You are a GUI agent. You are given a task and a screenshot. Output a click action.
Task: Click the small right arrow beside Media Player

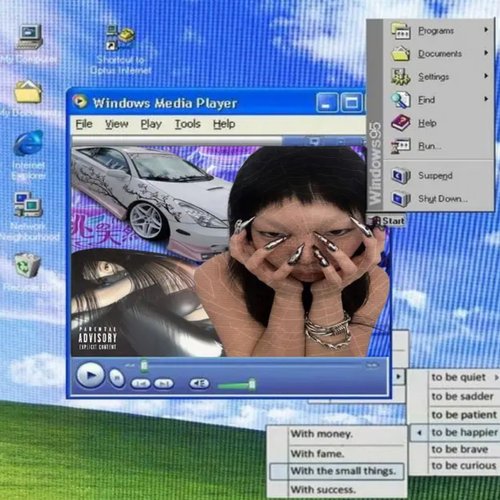click(x=398, y=377)
